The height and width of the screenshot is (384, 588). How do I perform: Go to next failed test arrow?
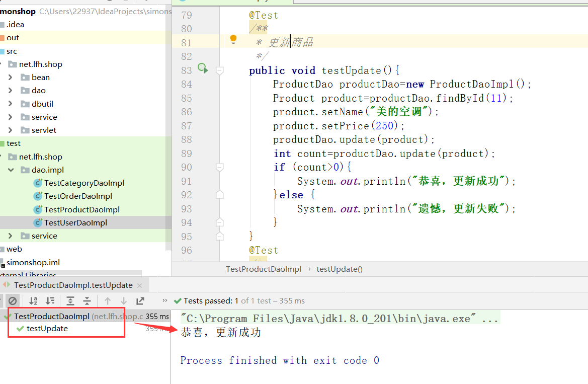123,300
